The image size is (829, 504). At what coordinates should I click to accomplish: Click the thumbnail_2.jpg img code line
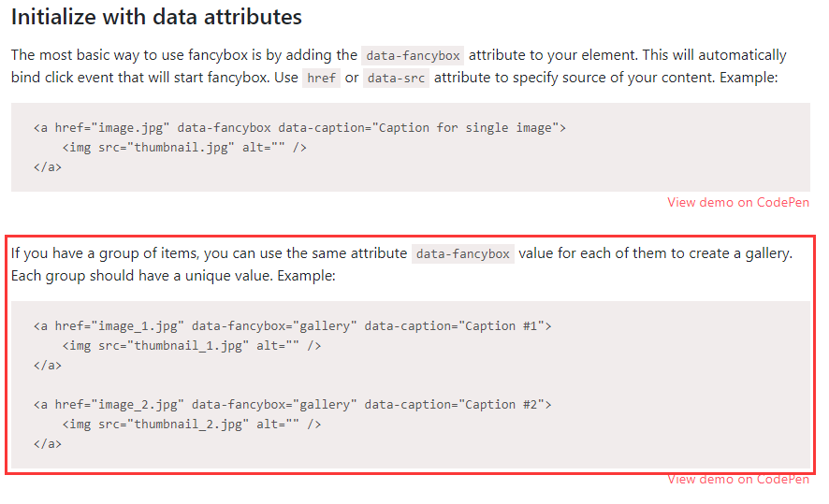pyautogui.click(x=192, y=425)
